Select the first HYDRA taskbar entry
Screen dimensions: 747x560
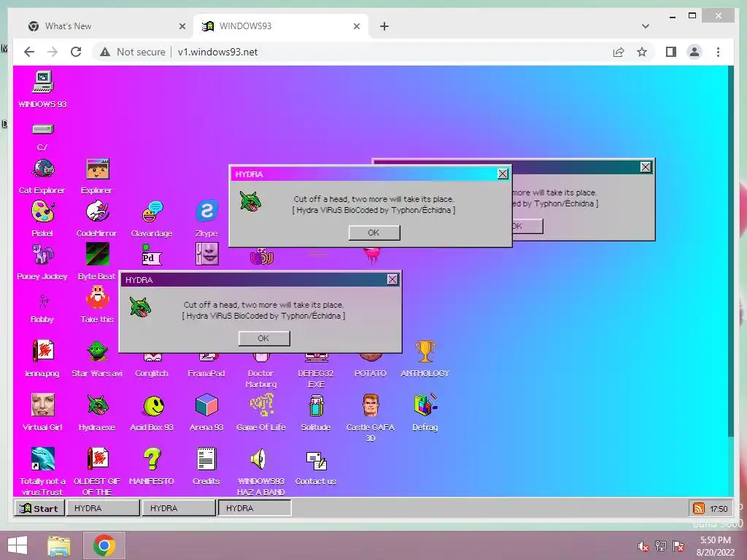tap(103, 508)
